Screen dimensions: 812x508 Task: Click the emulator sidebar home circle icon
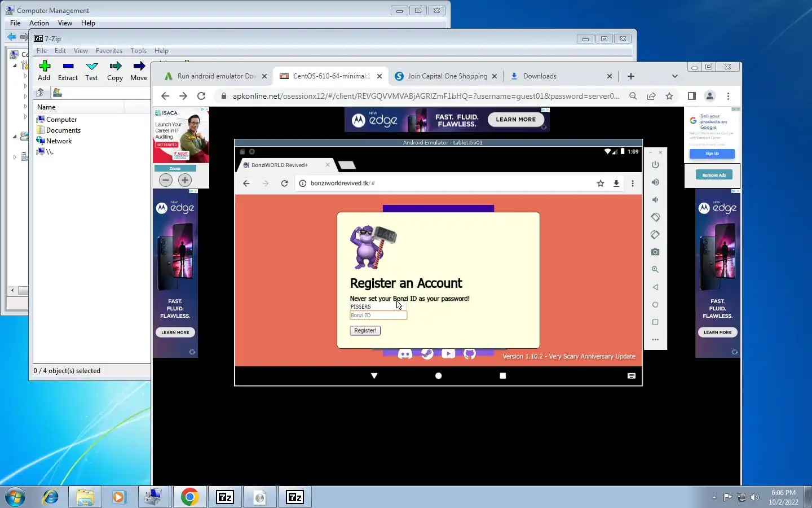tap(655, 305)
